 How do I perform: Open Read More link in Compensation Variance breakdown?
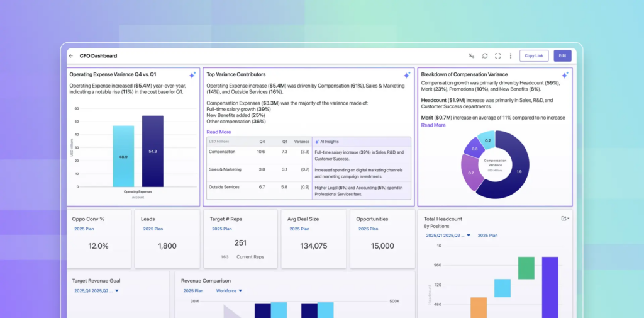tap(433, 125)
